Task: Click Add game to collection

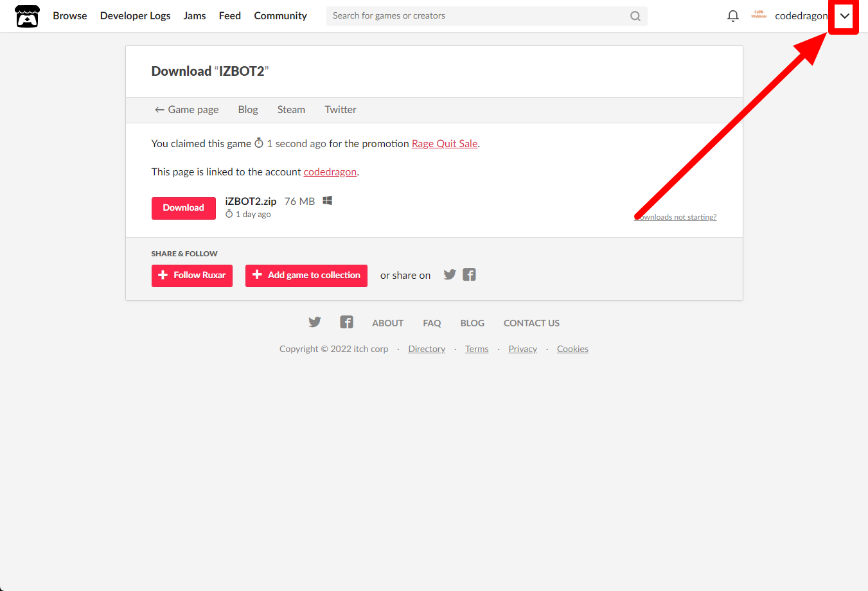Action: click(306, 276)
